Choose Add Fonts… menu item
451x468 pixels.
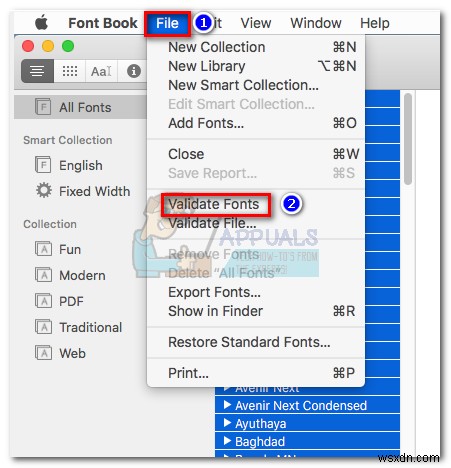(256, 123)
